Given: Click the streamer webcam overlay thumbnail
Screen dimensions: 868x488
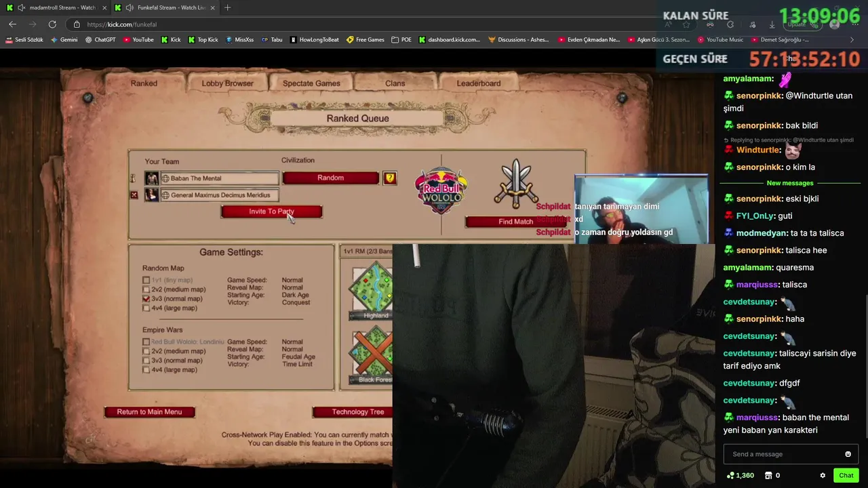Looking at the screenshot, I should pyautogui.click(x=642, y=209).
